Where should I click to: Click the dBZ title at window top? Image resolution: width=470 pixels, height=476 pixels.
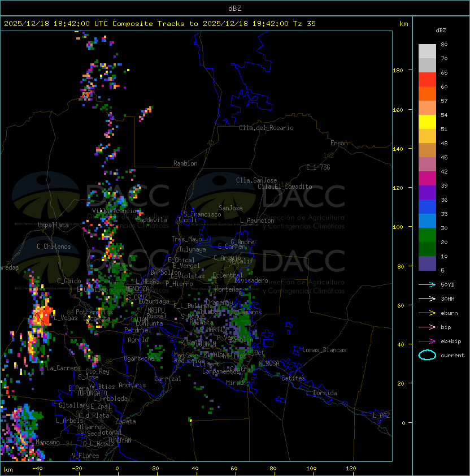tap(235, 8)
